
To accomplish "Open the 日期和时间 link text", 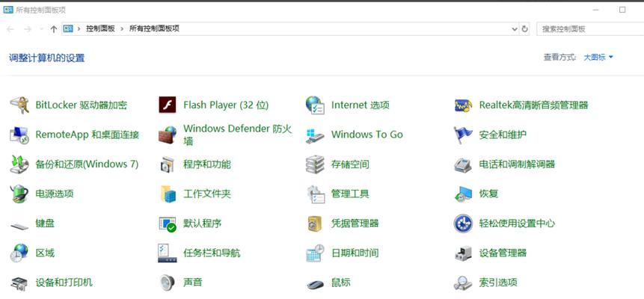I will 355,253.
